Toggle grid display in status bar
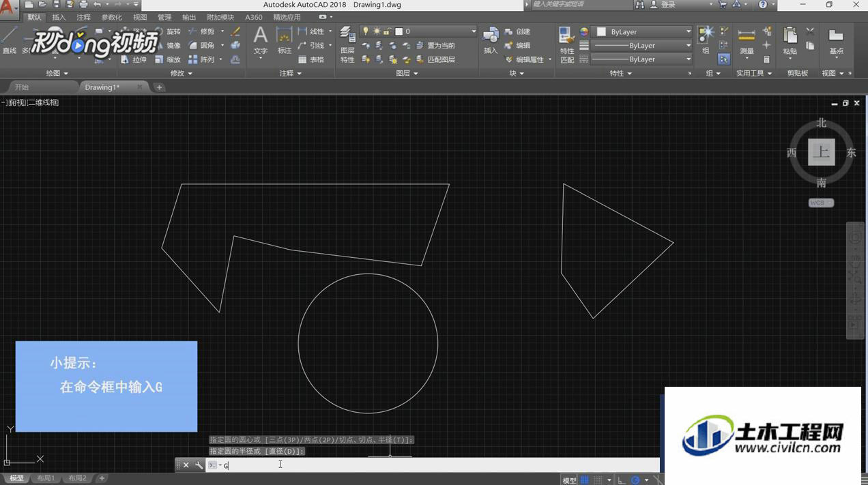Image resolution: width=868 pixels, height=485 pixels. click(585, 480)
